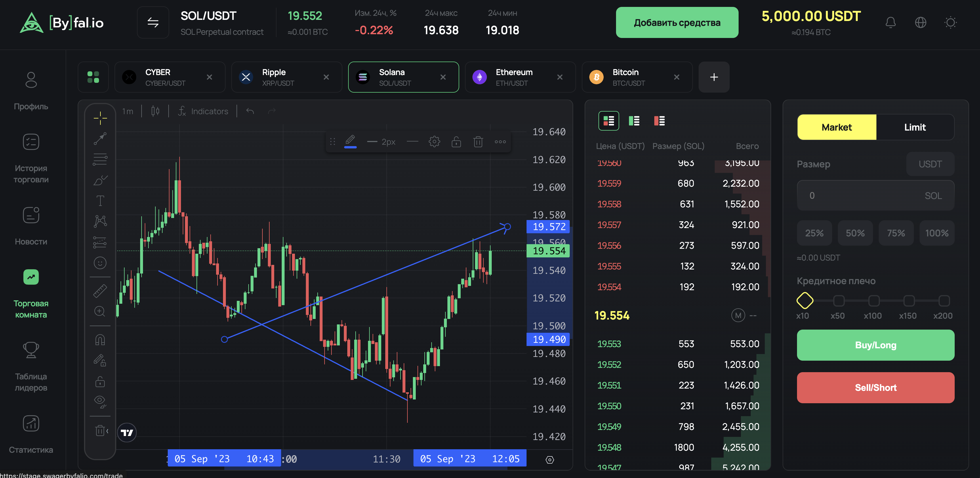
Task: Change the line color pencil swatch
Action: tap(350, 142)
